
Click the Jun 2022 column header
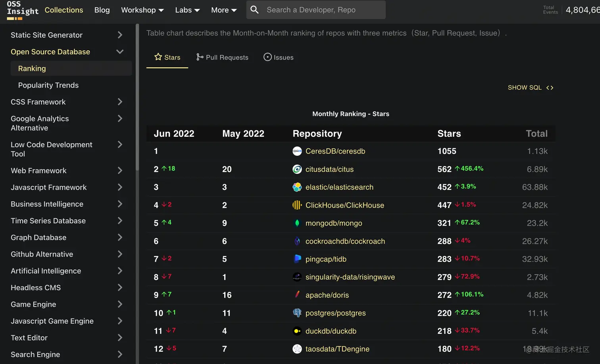point(174,134)
